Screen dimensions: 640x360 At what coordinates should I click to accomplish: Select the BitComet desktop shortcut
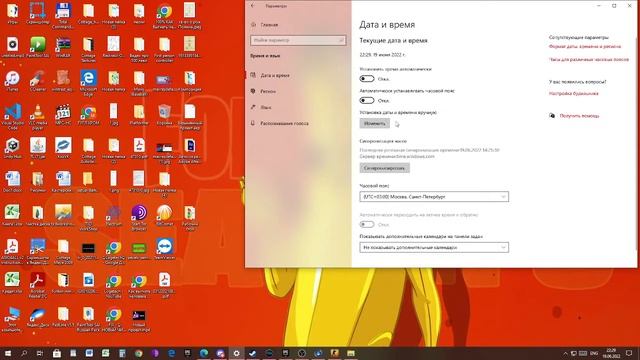[164, 216]
